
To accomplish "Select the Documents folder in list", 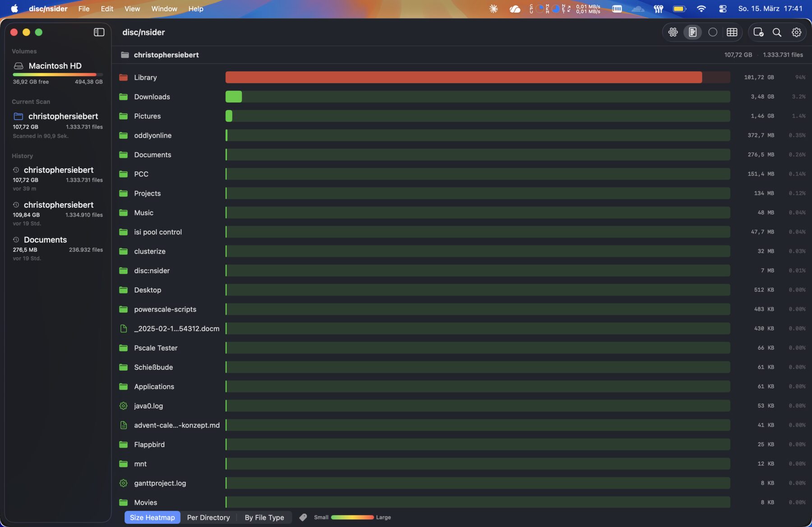I will pos(462,155).
